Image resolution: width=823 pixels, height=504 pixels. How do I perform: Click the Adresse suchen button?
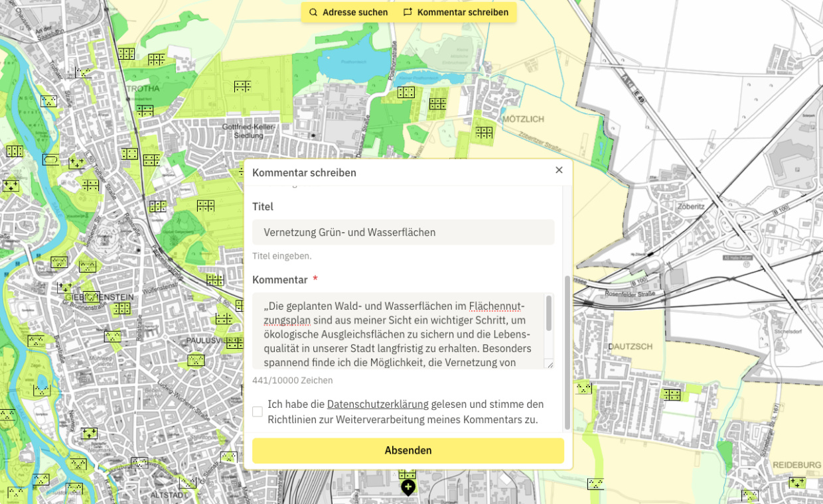348,13
